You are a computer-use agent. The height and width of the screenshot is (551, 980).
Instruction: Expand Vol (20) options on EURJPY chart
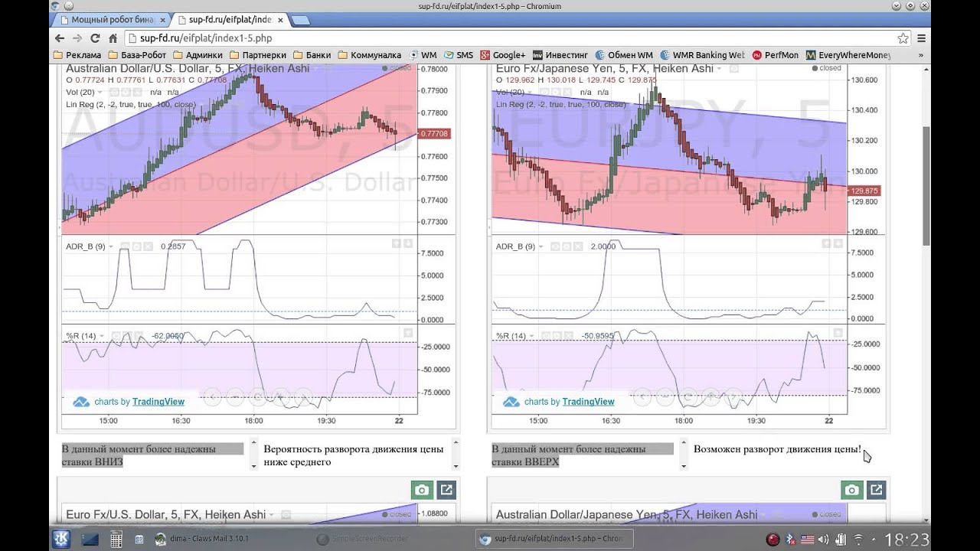click(x=530, y=92)
